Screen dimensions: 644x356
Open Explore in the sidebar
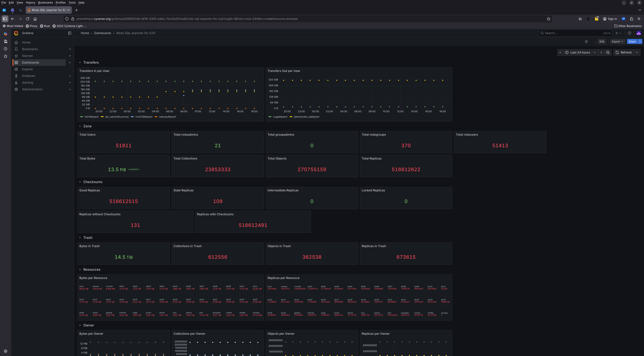click(x=27, y=69)
